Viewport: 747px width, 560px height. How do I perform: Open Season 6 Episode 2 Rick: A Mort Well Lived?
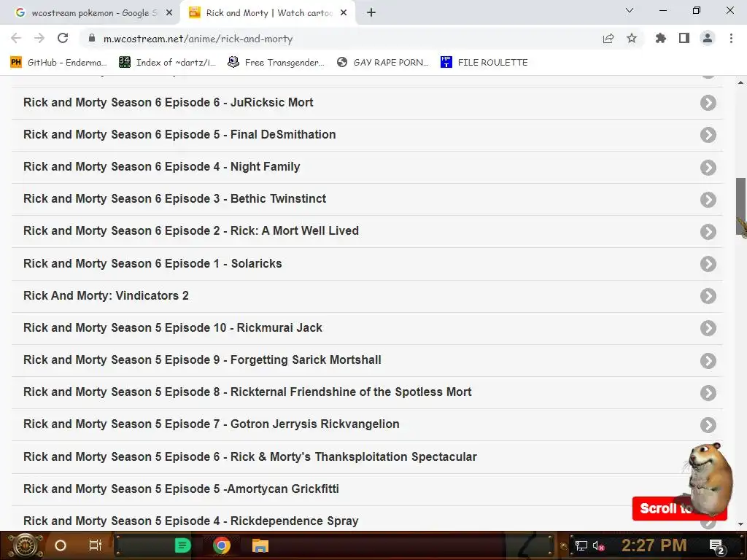click(367, 231)
